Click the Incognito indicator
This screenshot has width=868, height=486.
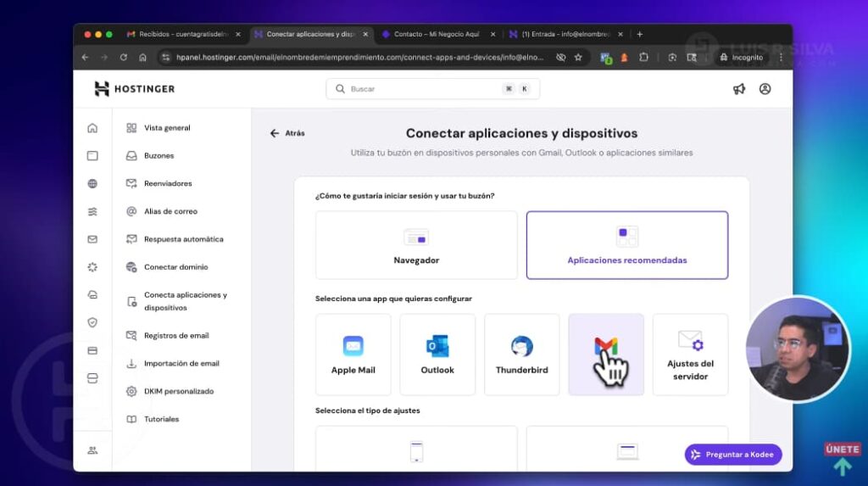pyautogui.click(x=741, y=57)
